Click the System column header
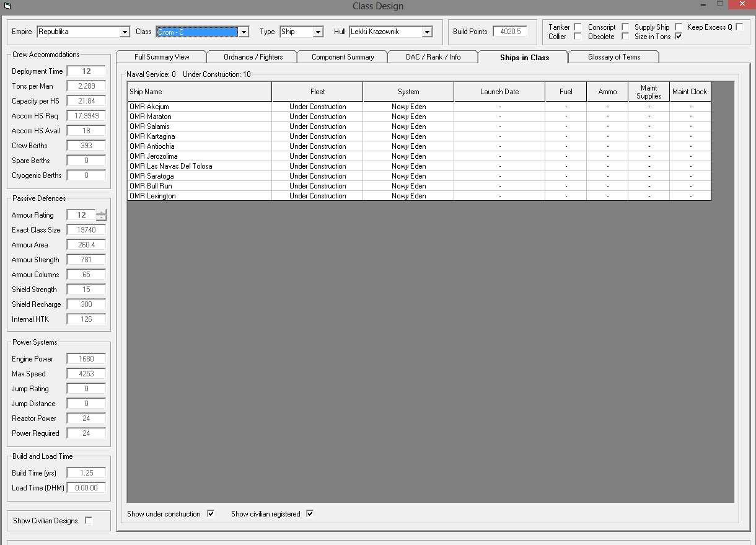756x545 pixels. pos(408,92)
